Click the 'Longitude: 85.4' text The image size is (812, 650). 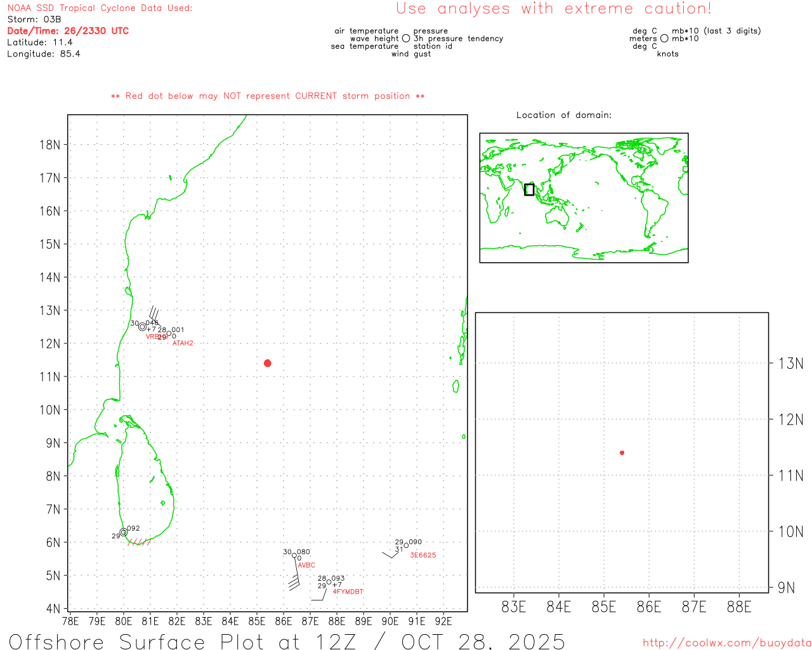coord(44,54)
